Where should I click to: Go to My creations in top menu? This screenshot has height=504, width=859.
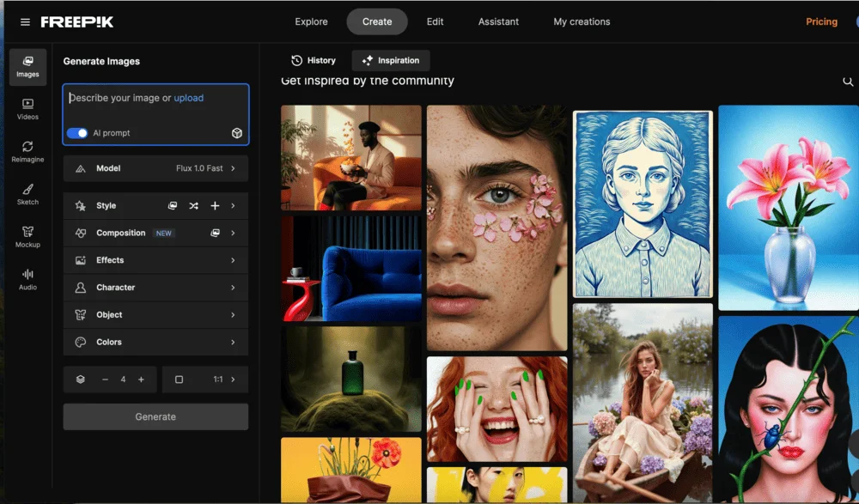(582, 21)
